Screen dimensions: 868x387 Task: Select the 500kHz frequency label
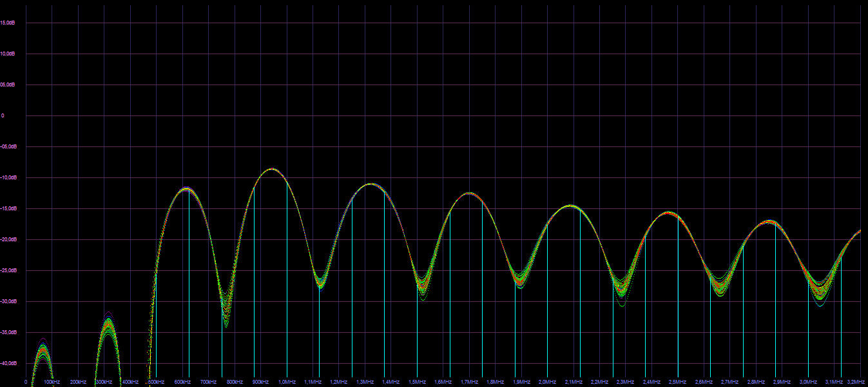pos(156,382)
